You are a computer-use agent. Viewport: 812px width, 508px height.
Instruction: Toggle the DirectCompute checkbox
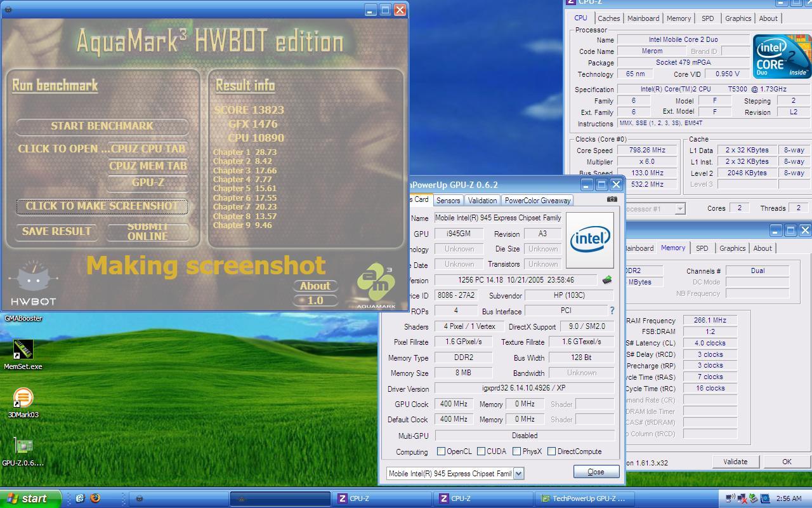551,451
